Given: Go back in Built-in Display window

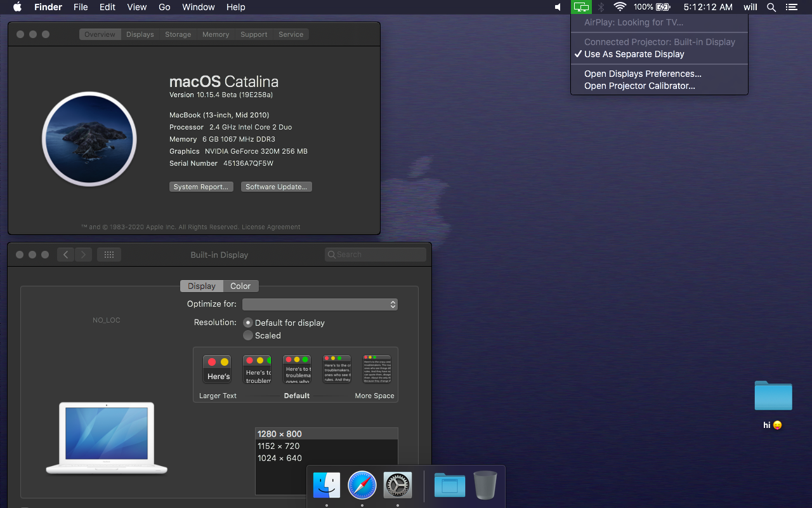Looking at the screenshot, I should pyautogui.click(x=66, y=255).
